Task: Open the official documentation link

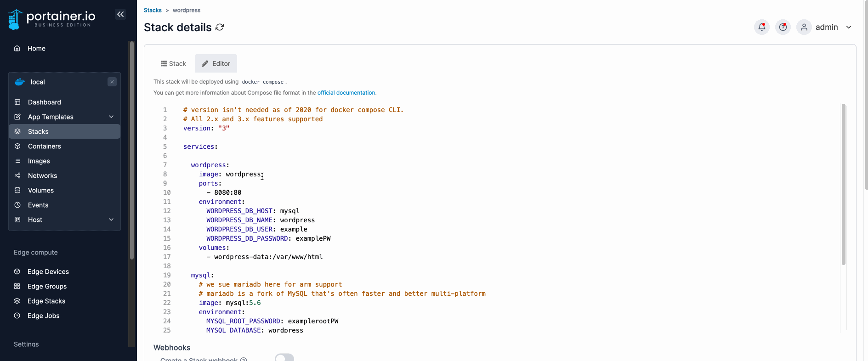Action: tap(346, 92)
